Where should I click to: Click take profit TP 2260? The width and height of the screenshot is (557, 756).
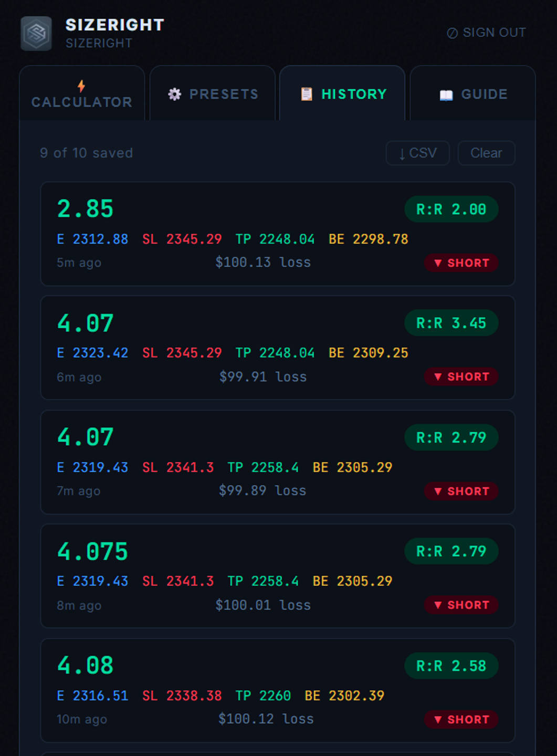[263, 696]
